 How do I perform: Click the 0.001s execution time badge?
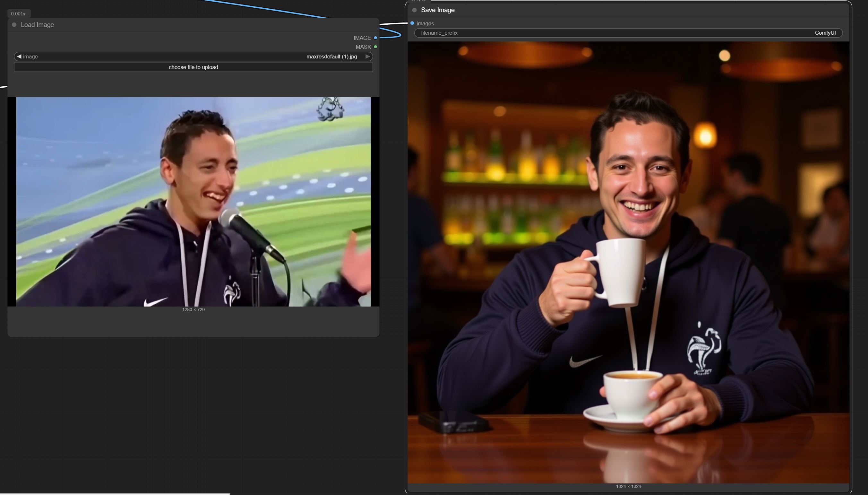(18, 13)
